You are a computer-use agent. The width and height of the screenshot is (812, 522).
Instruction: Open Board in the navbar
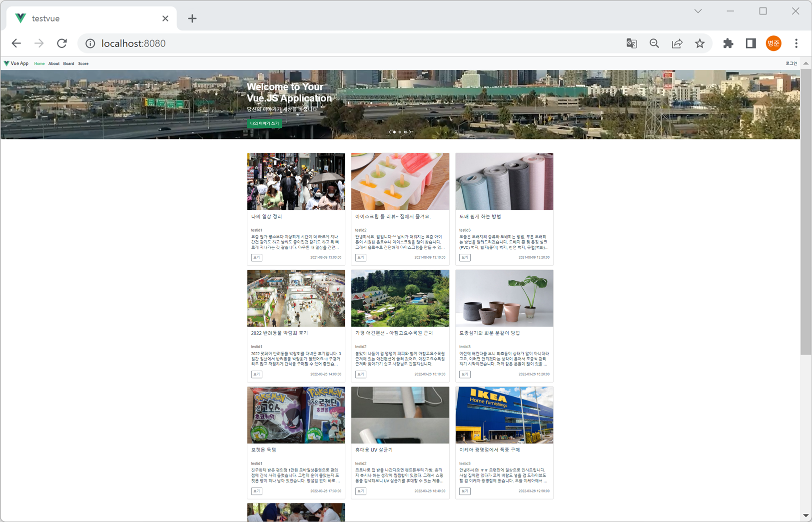point(68,63)
